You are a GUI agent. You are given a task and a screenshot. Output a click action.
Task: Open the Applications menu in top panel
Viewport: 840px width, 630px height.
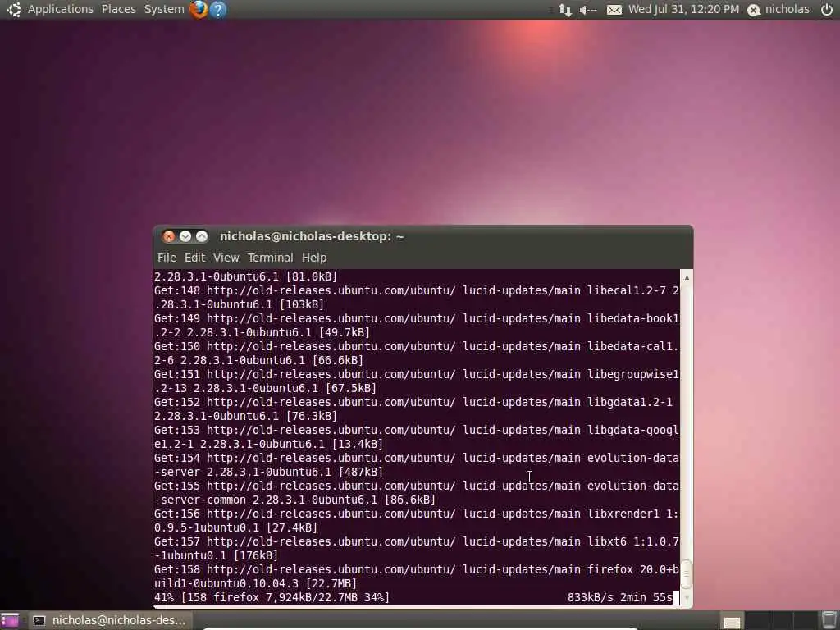(x=60, y=9)
